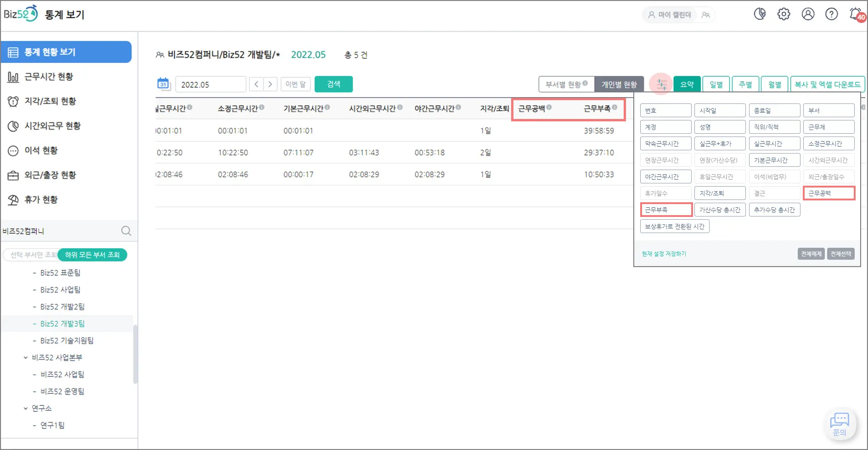868x450 pixels.
Task: Toggle the 보상휴가로 전환된 시간 chip
Action: tap(675, 226)
